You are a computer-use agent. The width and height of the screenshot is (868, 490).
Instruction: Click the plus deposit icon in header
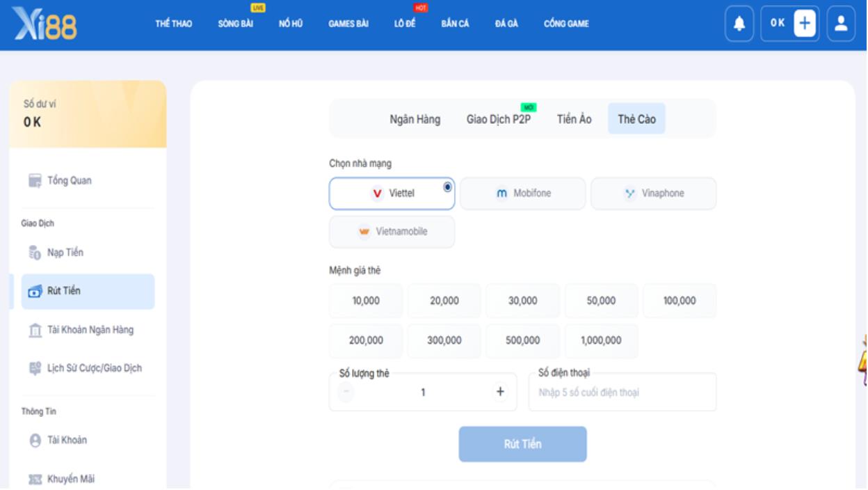(x=805, y=23)
